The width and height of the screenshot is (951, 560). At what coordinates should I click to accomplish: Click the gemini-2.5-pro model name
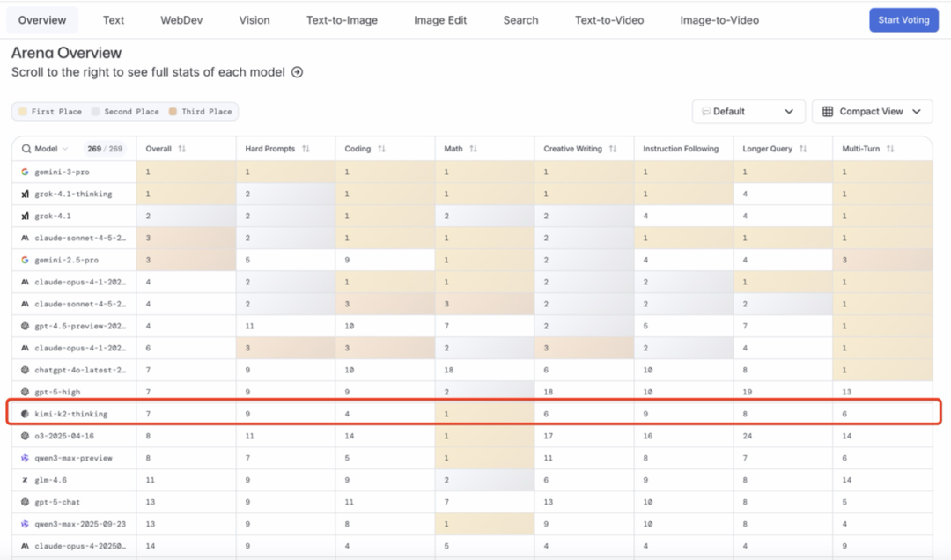point(66,260)
